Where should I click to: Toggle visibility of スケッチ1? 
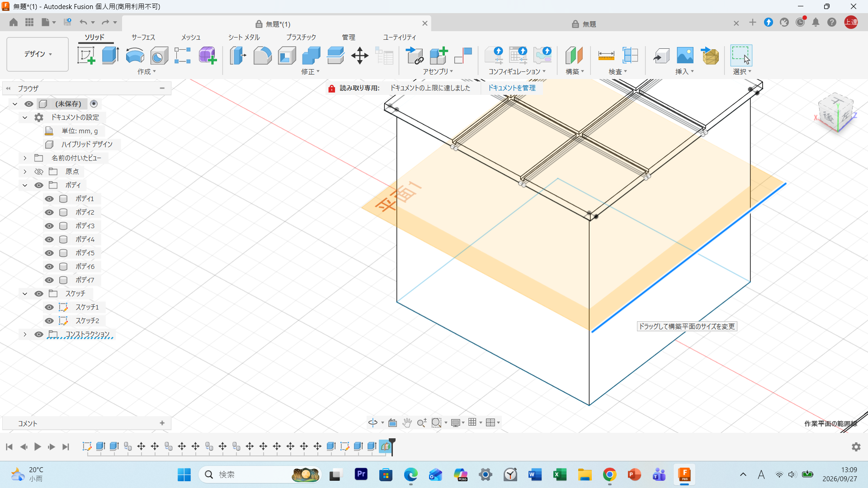49,307
